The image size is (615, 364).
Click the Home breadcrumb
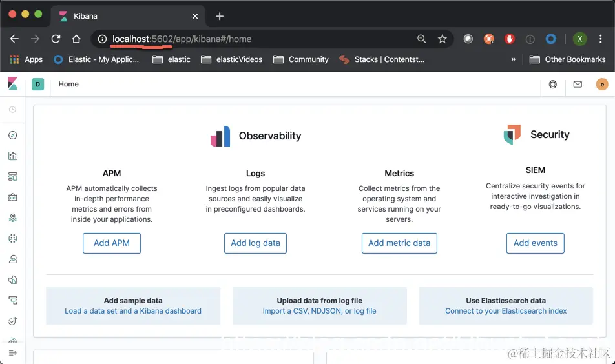(68, 84)
